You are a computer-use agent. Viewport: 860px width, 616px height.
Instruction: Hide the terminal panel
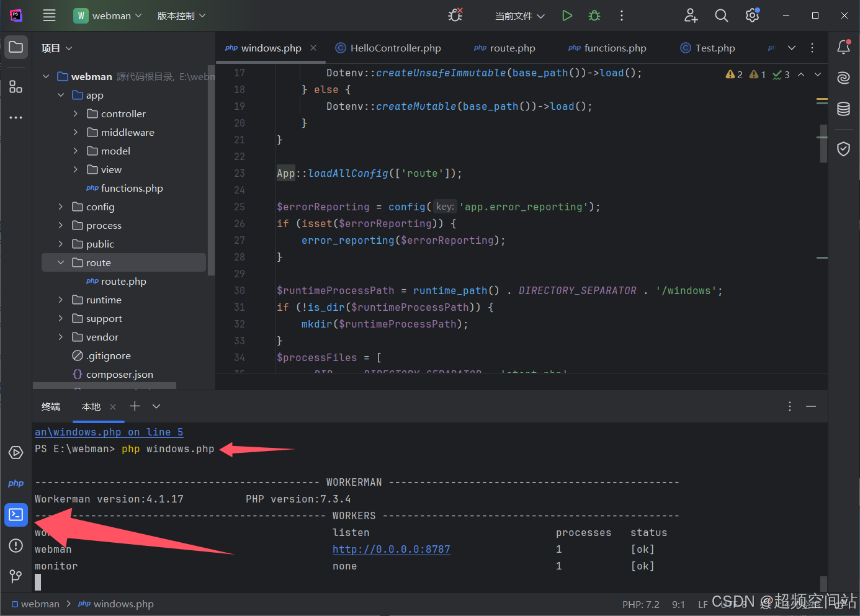(811, 406)
